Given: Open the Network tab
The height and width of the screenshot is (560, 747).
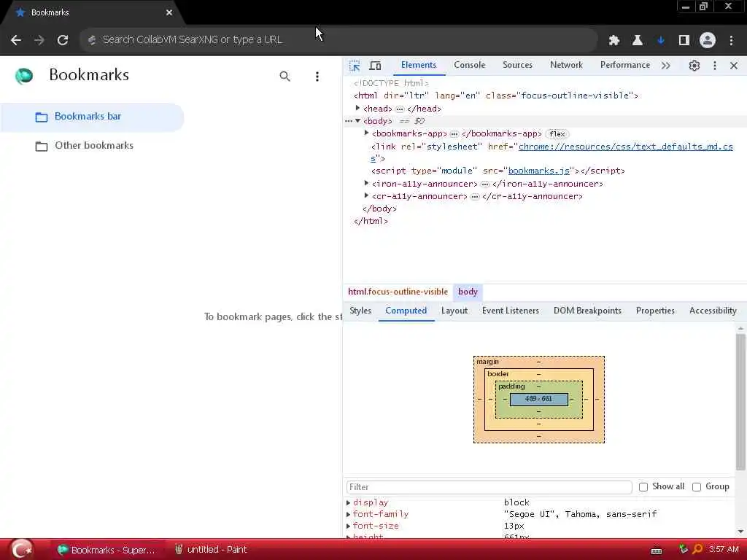Looking at the screenshot, I should (566, 65).
